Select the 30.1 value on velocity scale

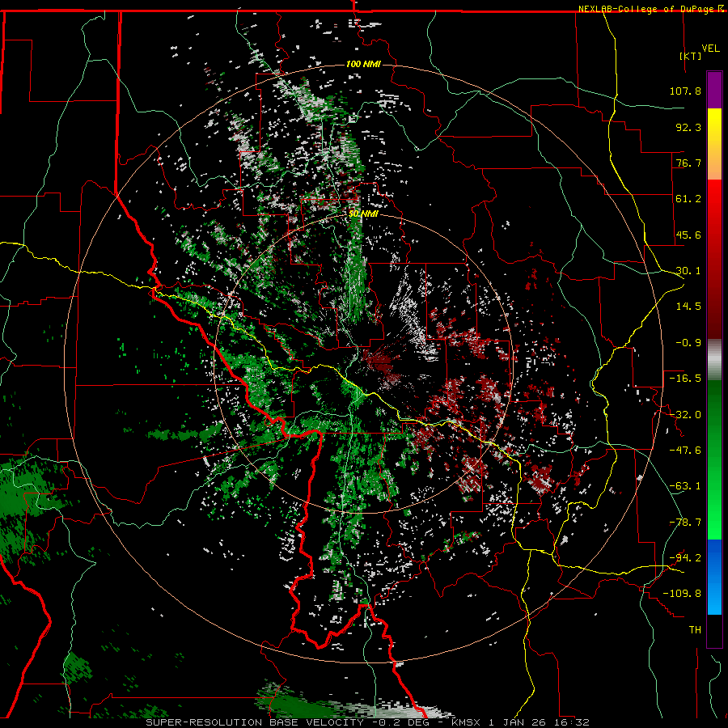[x=688, y=271]
